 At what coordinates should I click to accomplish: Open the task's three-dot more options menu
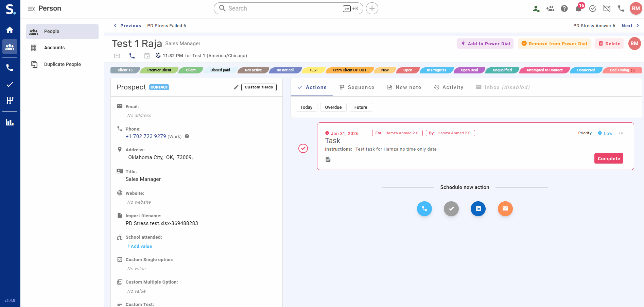coord(621,133)
